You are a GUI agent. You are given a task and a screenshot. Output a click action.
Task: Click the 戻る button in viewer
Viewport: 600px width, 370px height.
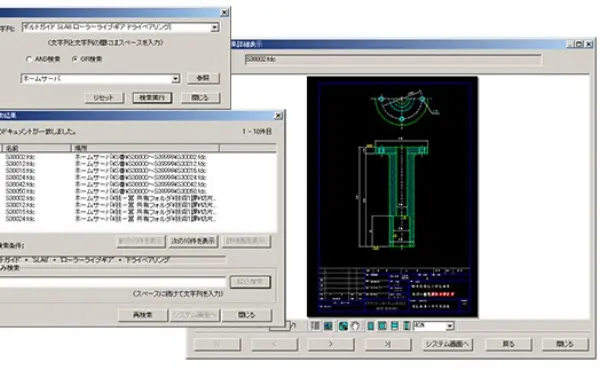[x=509, y=344]
